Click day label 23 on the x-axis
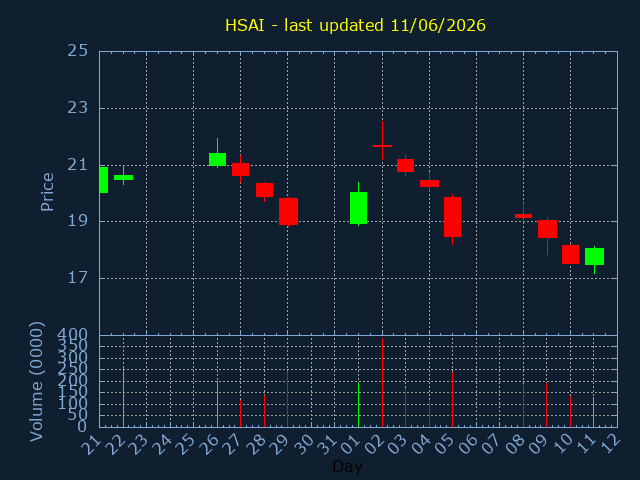 click(x=138, y=443)
